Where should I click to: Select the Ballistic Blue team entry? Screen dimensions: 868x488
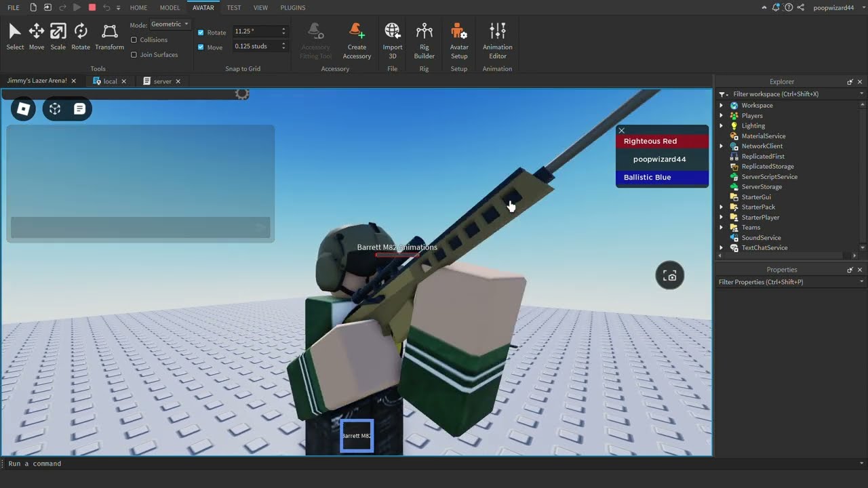click(x=662, y=177)
